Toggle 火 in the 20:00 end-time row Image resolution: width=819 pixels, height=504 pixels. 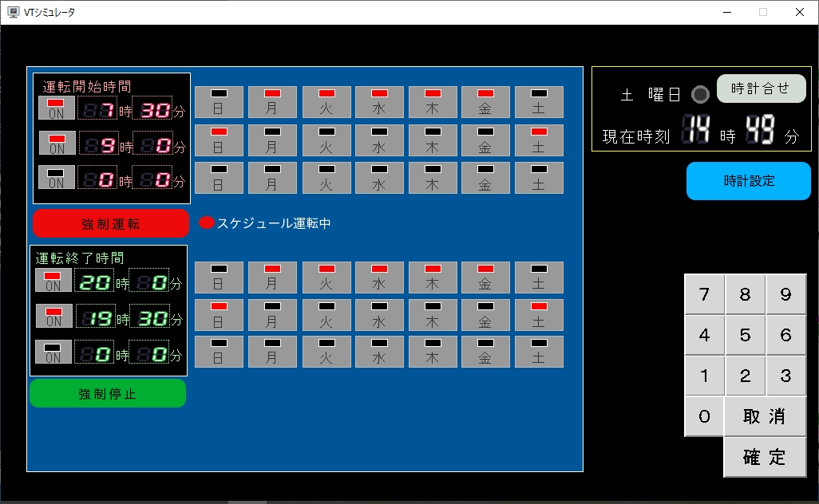pos(326,278)
